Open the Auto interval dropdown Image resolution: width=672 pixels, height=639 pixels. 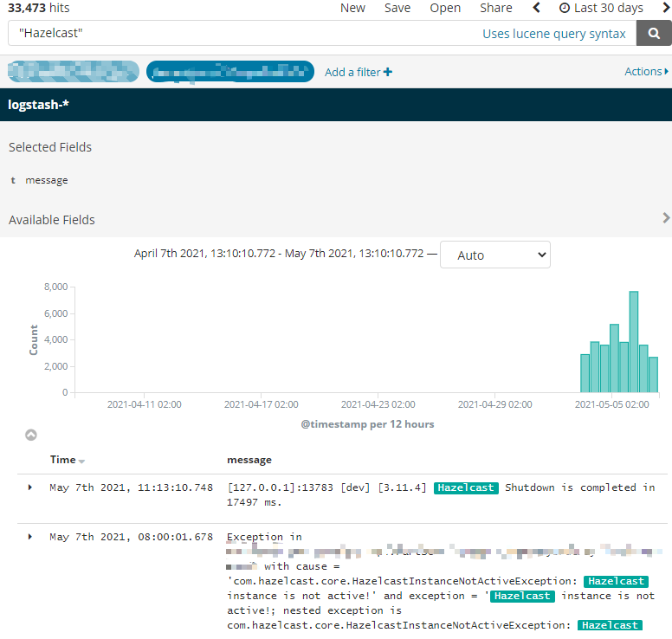(495, 255)
